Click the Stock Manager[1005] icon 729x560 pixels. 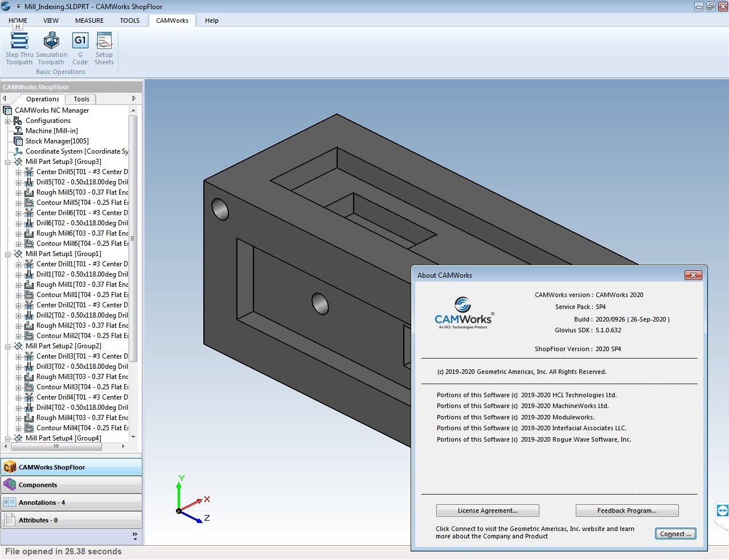[18, 141]
